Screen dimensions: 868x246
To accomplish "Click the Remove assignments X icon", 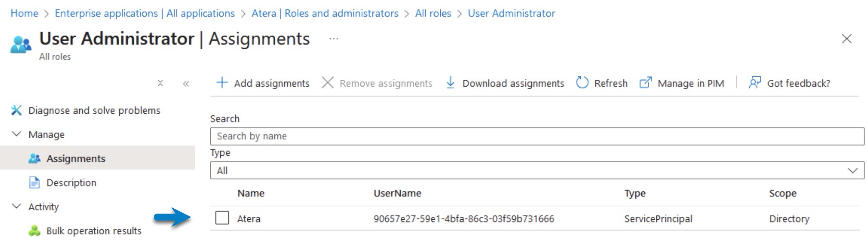I will [x=328, y=83].
